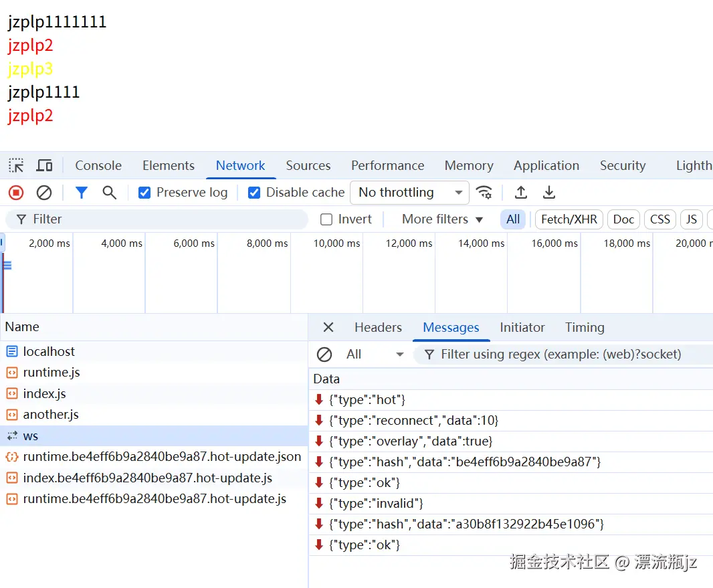This screenshot has width=713, height=588.
Task: Select the overlay data true message
Action: tap(510, 442)
